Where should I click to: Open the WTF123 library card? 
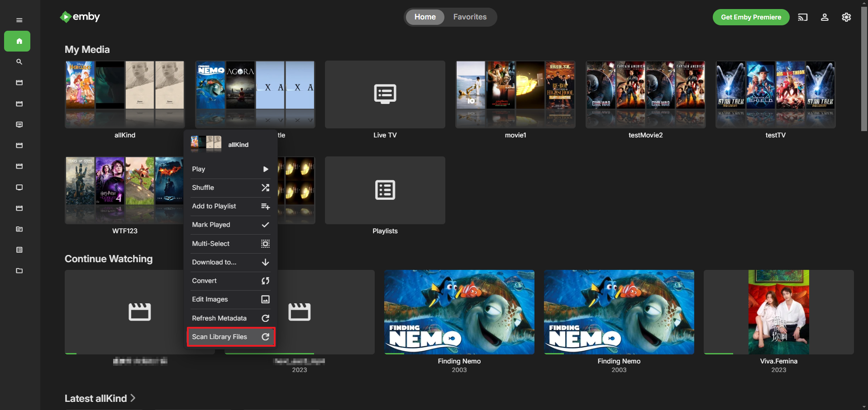[x=124, y=190]
